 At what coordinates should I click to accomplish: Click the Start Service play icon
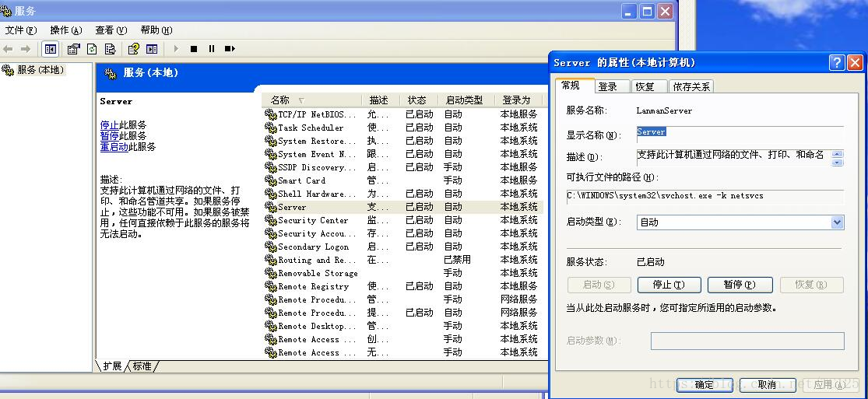(x=176, y=49)
